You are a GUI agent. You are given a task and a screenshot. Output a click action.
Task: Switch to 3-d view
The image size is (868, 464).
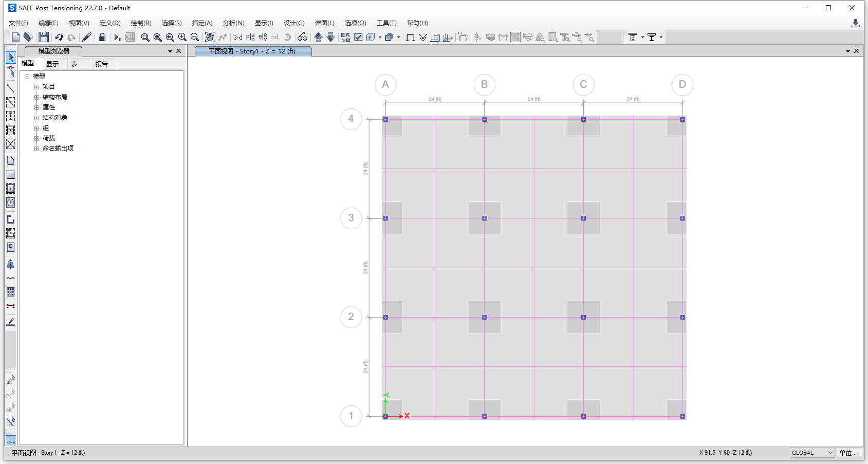coord(237,37)
